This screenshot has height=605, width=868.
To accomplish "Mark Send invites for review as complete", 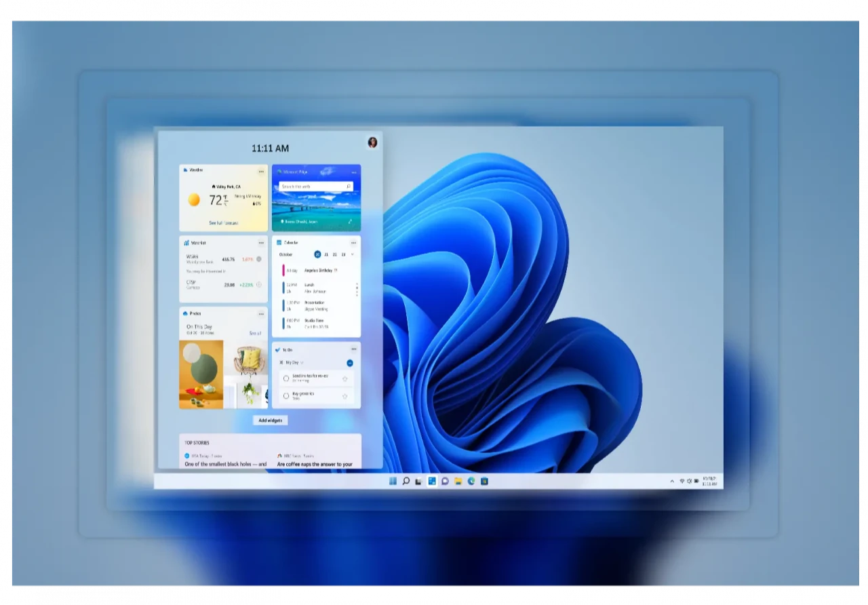I will point(286,378).
